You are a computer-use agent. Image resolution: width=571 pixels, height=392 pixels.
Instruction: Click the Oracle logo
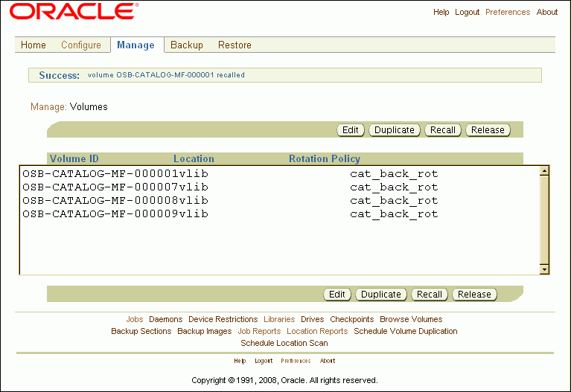pyautogui.click(x=74, y=11)
